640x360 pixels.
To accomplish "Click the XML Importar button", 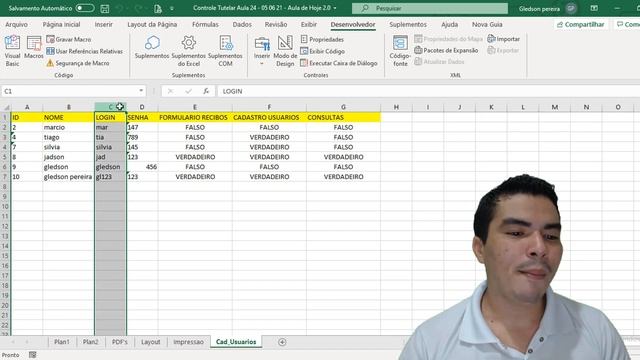I will [504, 39].
